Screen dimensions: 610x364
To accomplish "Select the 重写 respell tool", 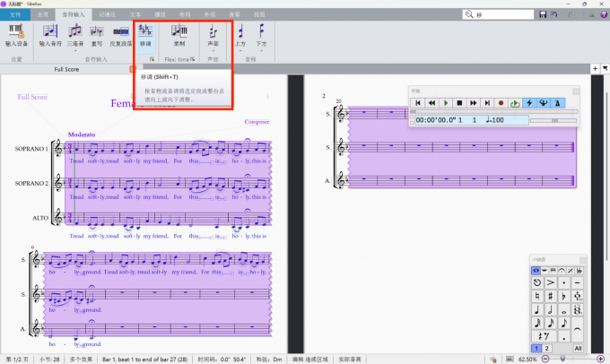I will (x=97, y=35).
